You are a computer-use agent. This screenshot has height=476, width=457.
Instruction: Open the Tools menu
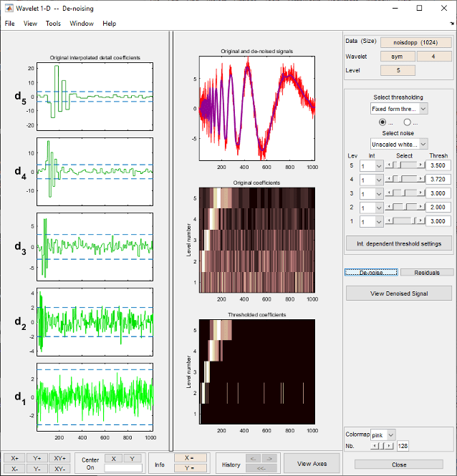tap(53, 24)
